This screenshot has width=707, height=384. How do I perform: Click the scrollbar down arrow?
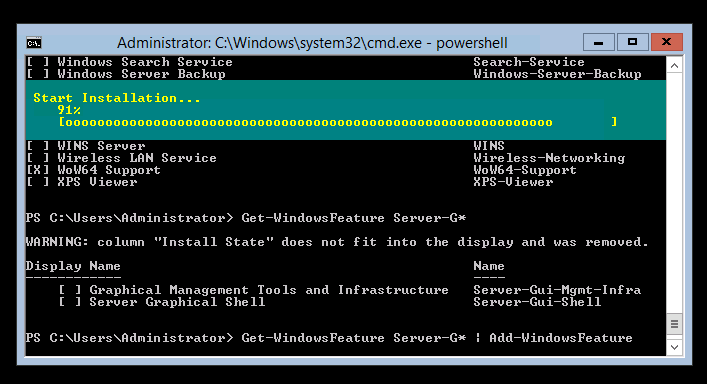click(674, 347)
